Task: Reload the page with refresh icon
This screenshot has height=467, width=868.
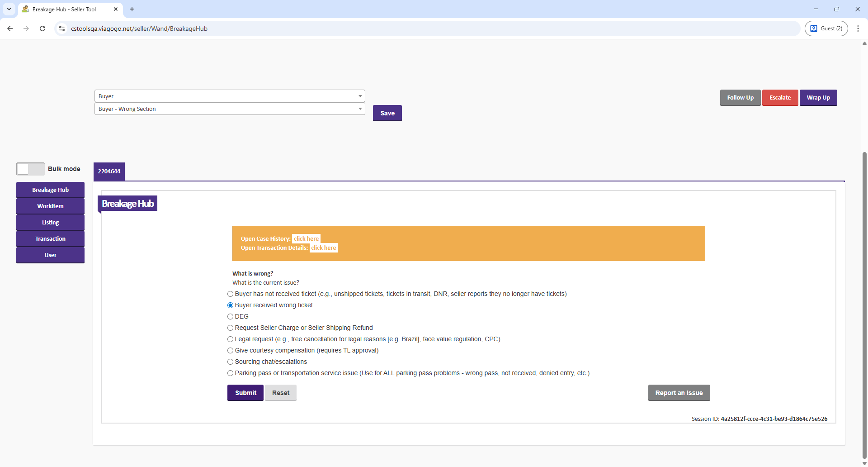Action: click(x=42, y=29)
